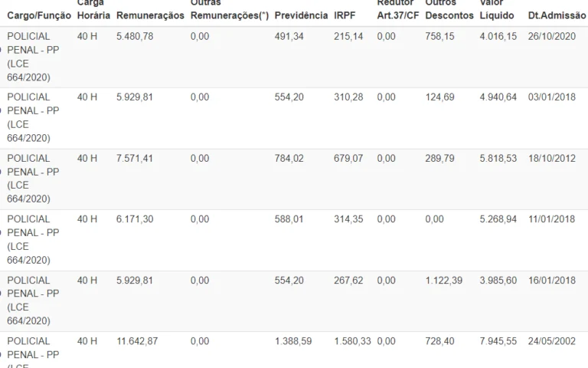Click the admission date 18/10/2012

(551, 159)
